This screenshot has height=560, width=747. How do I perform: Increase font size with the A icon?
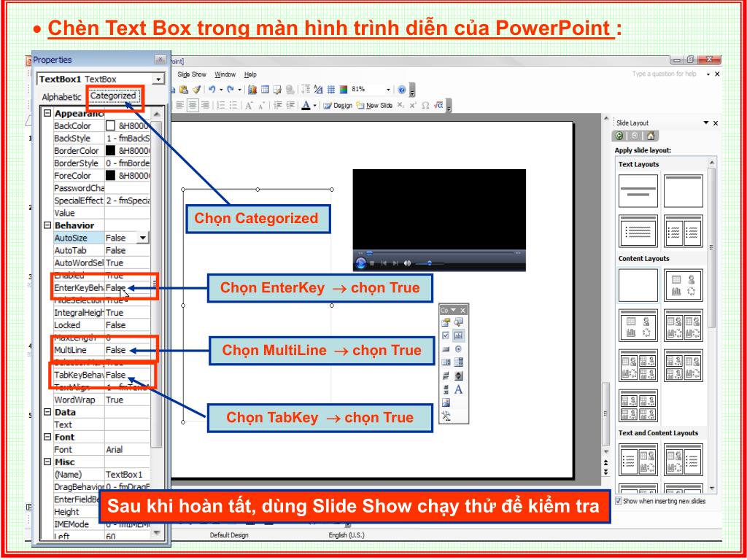coord(249,105)
